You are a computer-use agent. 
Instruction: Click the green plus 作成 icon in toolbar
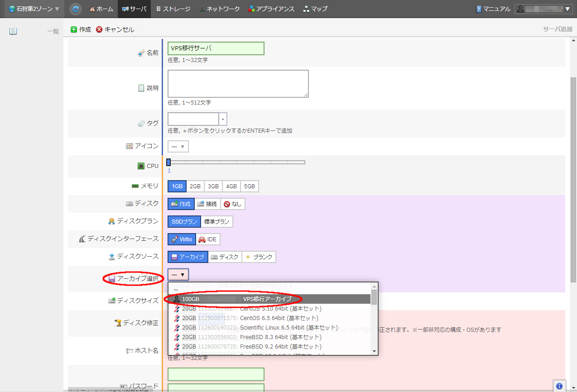74,29
